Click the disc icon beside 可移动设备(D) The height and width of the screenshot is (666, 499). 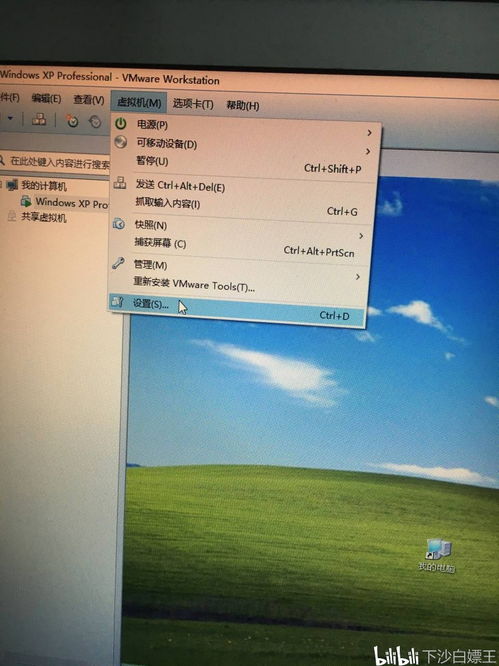coord(121,141)
